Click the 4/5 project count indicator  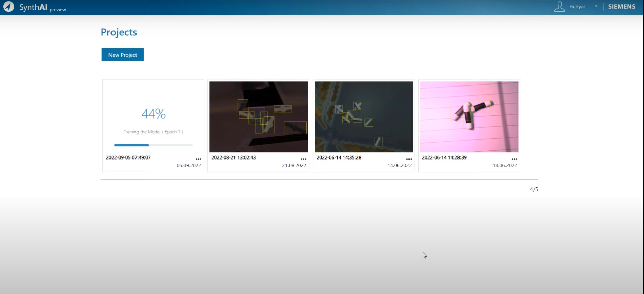(534, 189)
